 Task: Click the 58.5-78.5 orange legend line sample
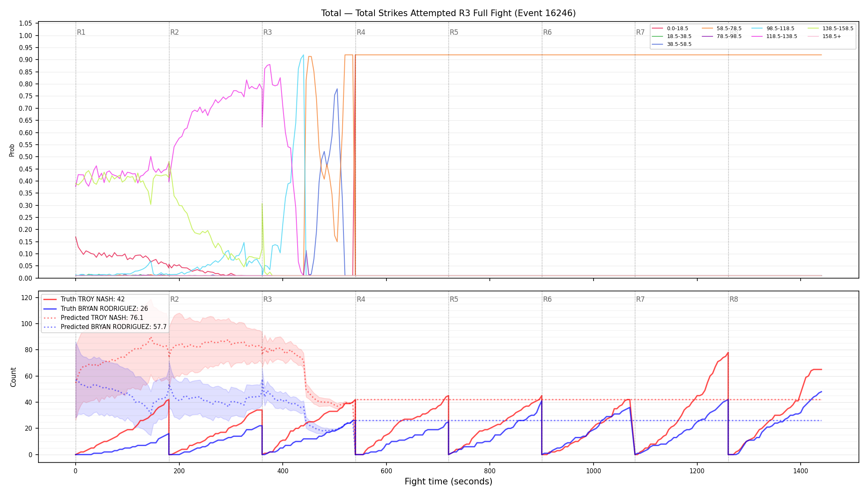click(x=707, y=29)
